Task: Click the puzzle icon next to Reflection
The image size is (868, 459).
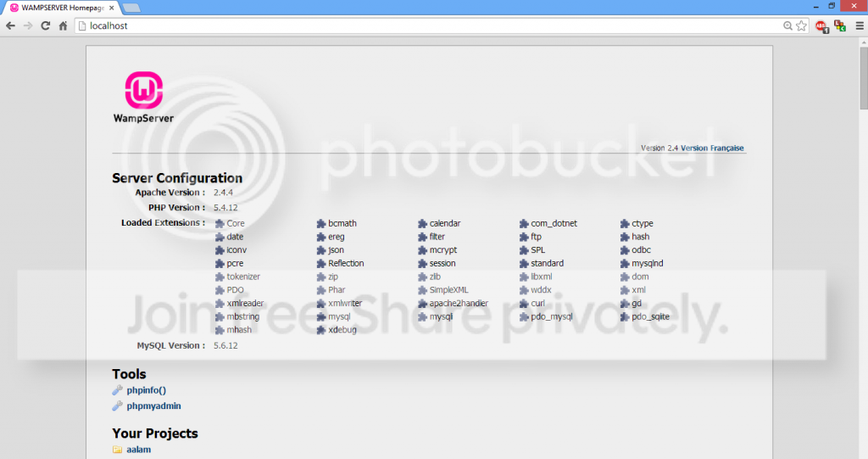Action: pos(321,263)
